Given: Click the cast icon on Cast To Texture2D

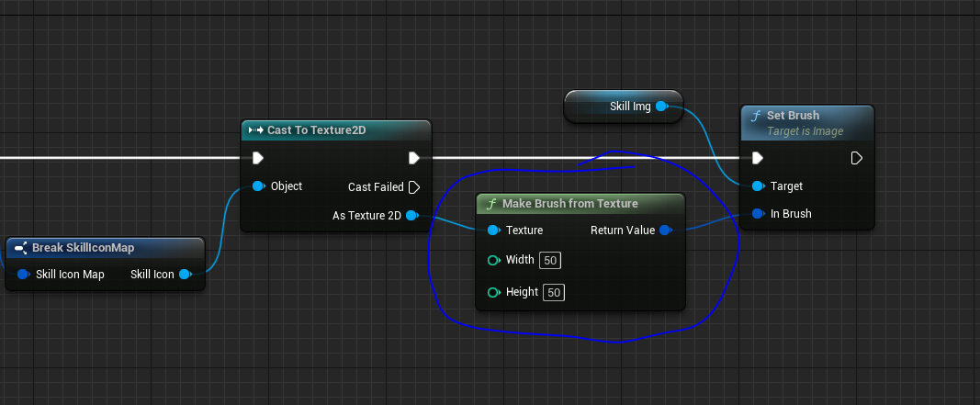Looking at the screenshot, I should (x=255, y=130).
